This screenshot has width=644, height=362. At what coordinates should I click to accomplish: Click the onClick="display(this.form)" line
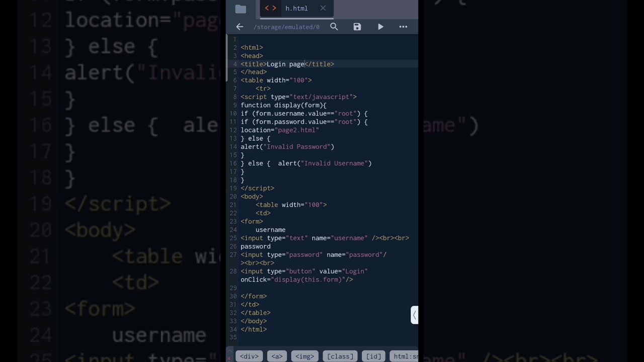[297, 280]
